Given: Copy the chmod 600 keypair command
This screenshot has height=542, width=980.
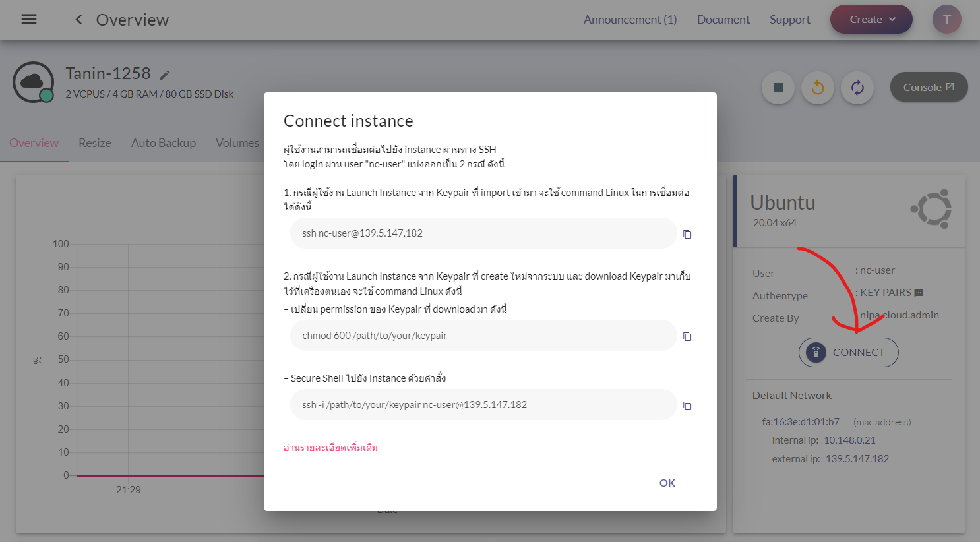Looking at the screenshot, I should (687, 336).
